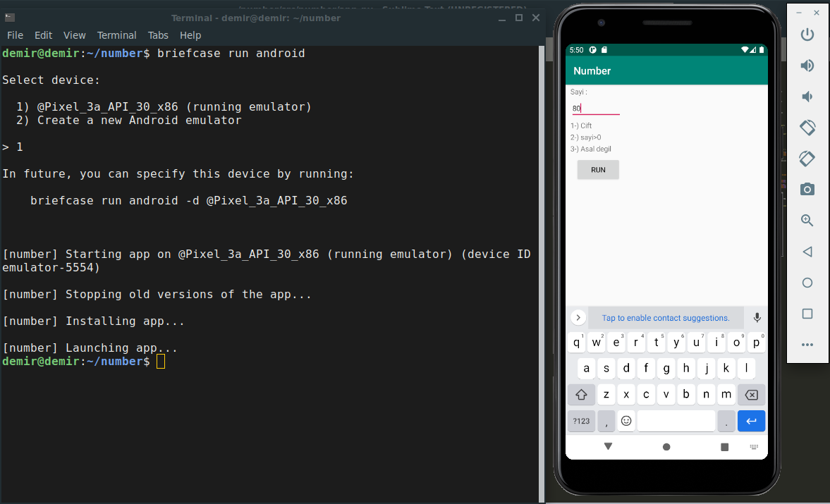The image size is (830, 504).
Task: Open Terminal menu in menu bar
Action: tap(116, 35)
